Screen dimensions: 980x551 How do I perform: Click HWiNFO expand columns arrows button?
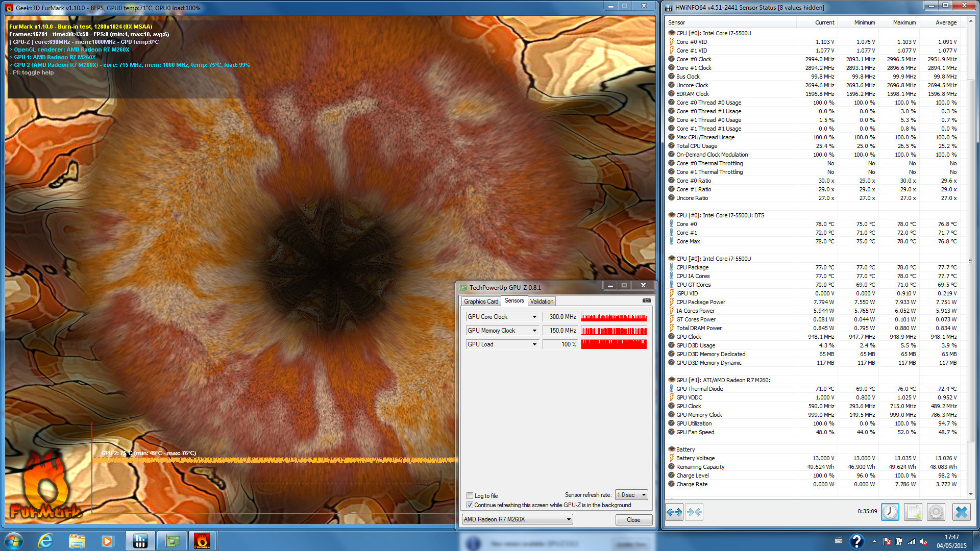point(674,512)
